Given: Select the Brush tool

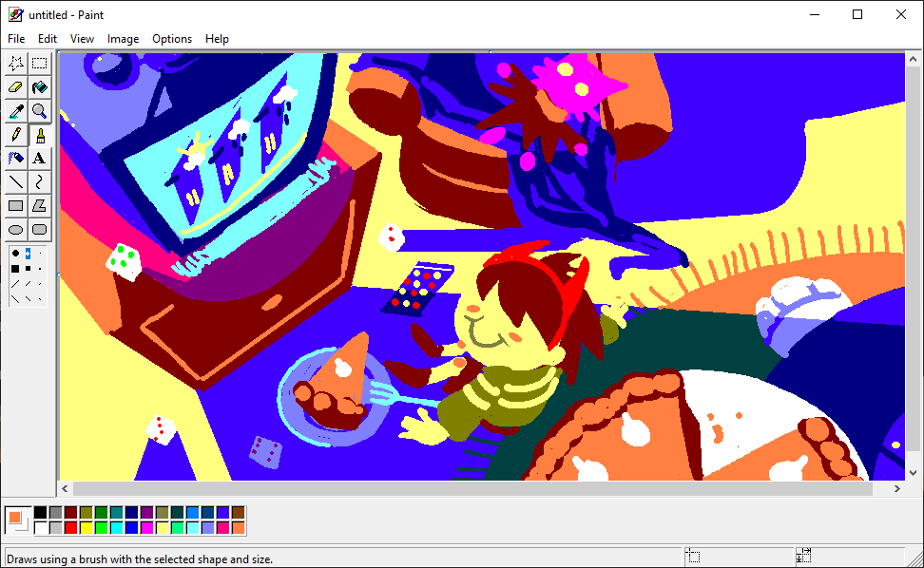Looking at the screenshot, I should coord(40,135).
